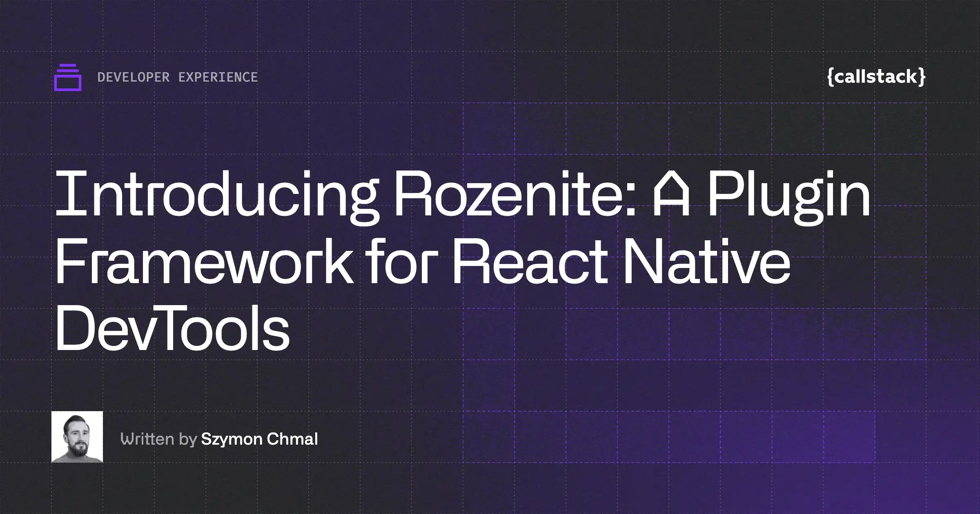Click the author name Szymon Chmal

[259, 439]
